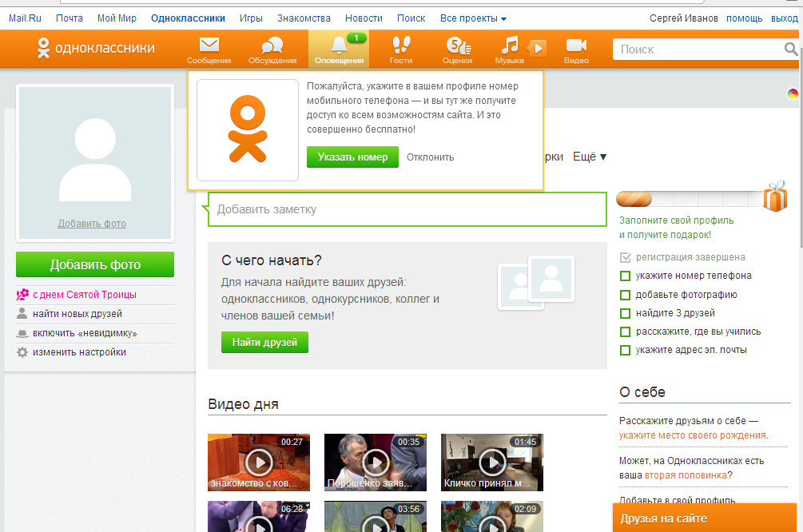Open Сообщения envelope icon

[x=209, y=45]
